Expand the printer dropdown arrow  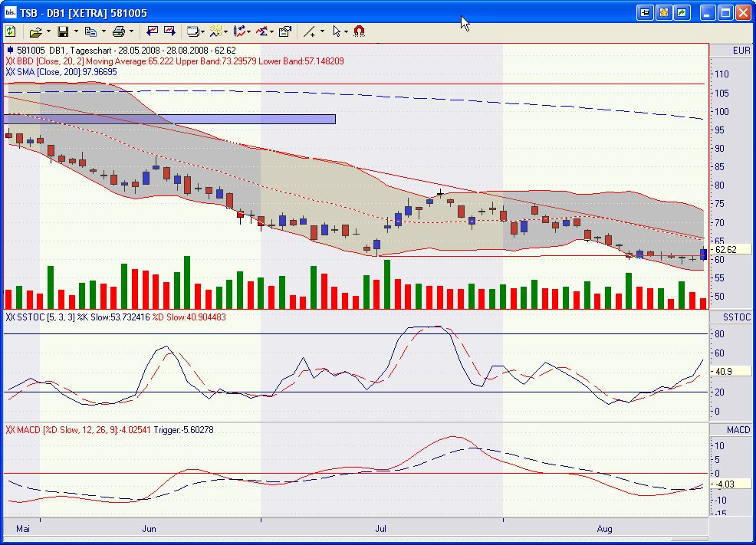(131, 31)
